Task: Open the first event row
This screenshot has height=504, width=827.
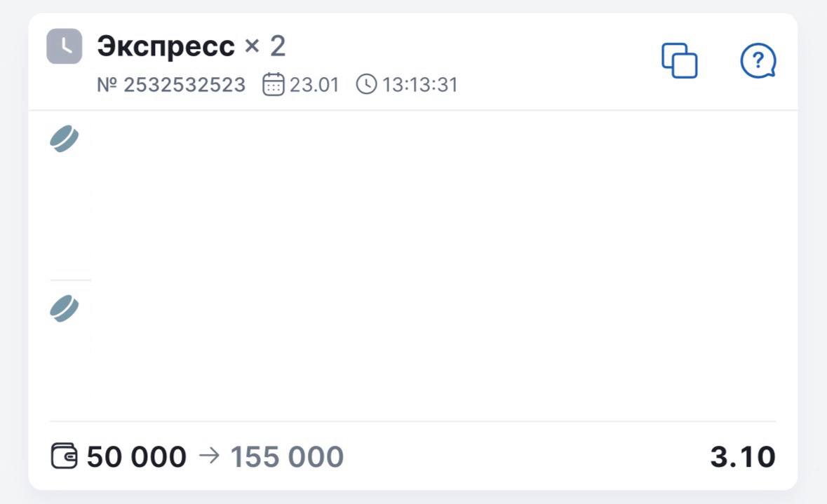Action: tap(421, 196)
